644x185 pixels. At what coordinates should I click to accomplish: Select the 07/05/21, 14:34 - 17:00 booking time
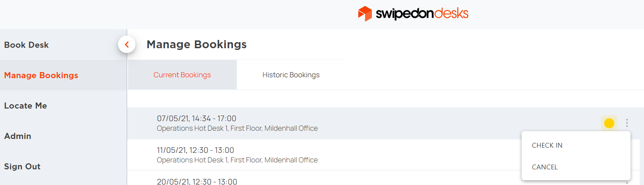(x=196, y=119)
